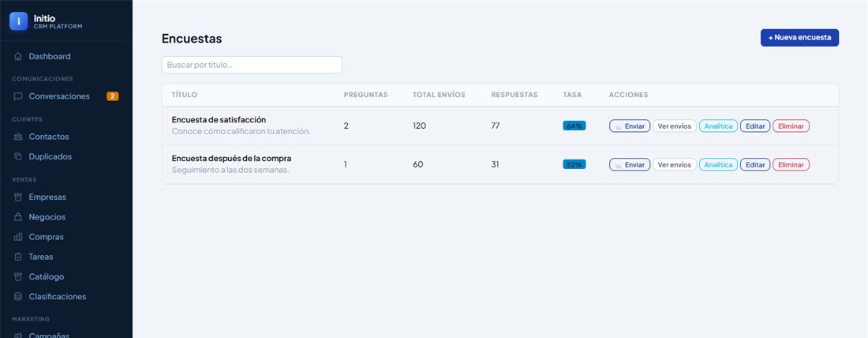Click the Encuesta de satisfacción title
The width and height of the screenshot is (868, 338).
click(219, 120)
